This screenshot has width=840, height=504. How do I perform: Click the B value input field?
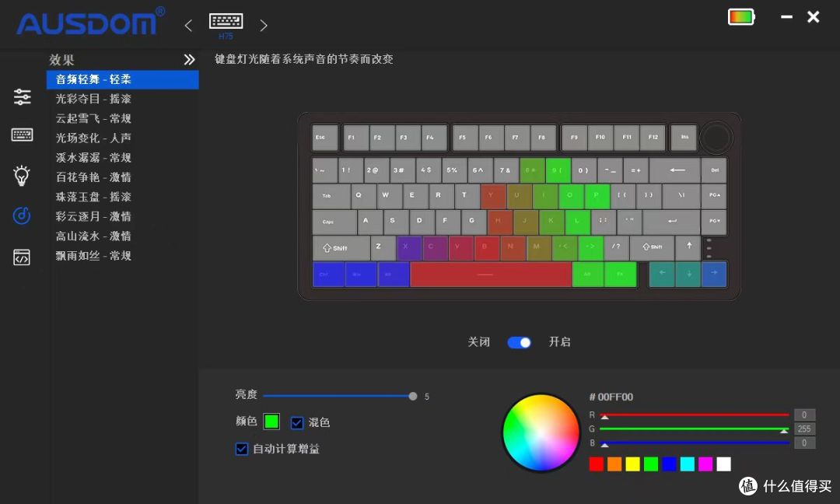(804, 443)
